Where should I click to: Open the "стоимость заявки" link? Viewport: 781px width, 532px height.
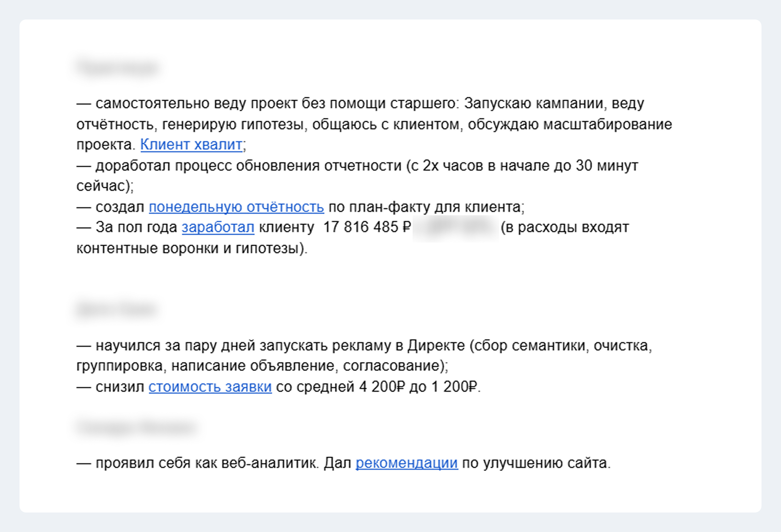pyautogui.click(x=210, y=387)
